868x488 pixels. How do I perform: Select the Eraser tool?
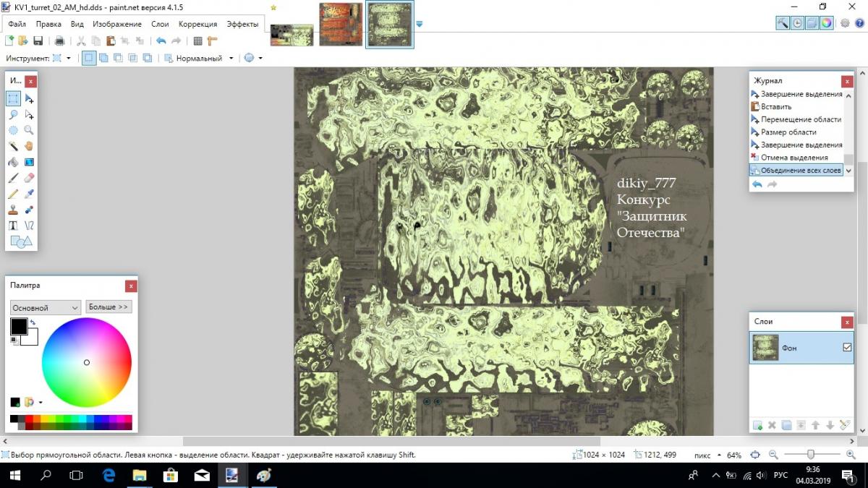(x=30, y=178)
